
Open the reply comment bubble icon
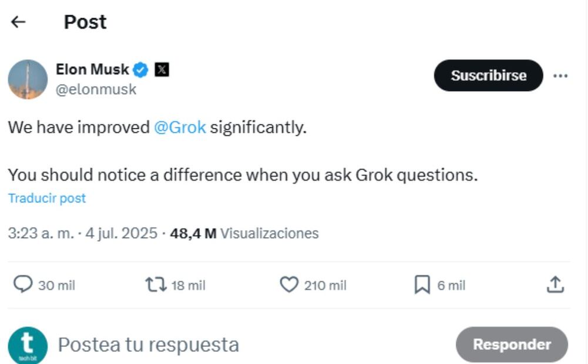tap(23, 285)
